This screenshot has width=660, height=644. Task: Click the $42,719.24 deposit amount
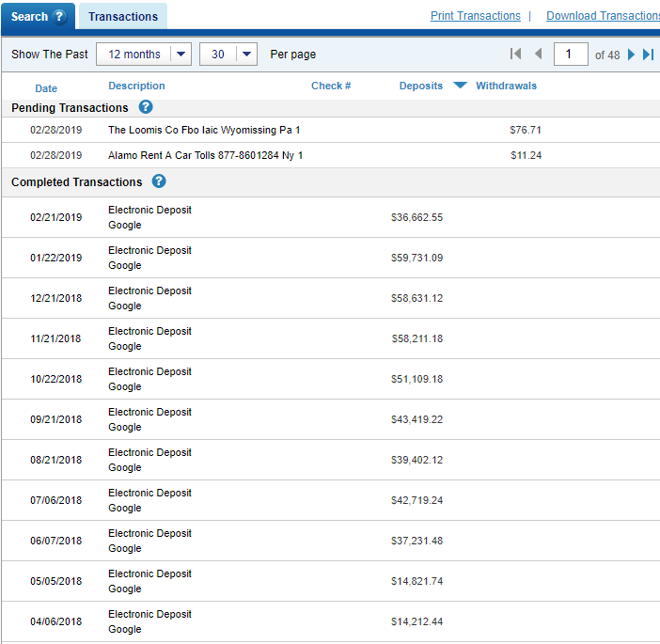coord(417,500)
